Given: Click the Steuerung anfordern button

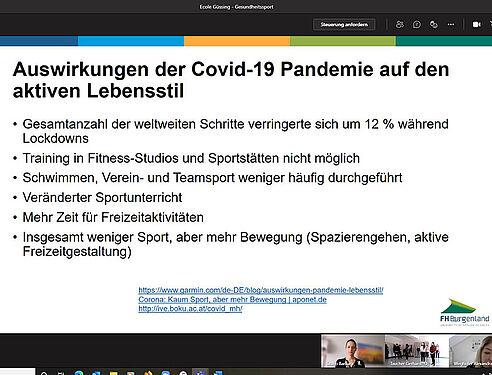Looking at the screenshot, I should pos(344,24).
